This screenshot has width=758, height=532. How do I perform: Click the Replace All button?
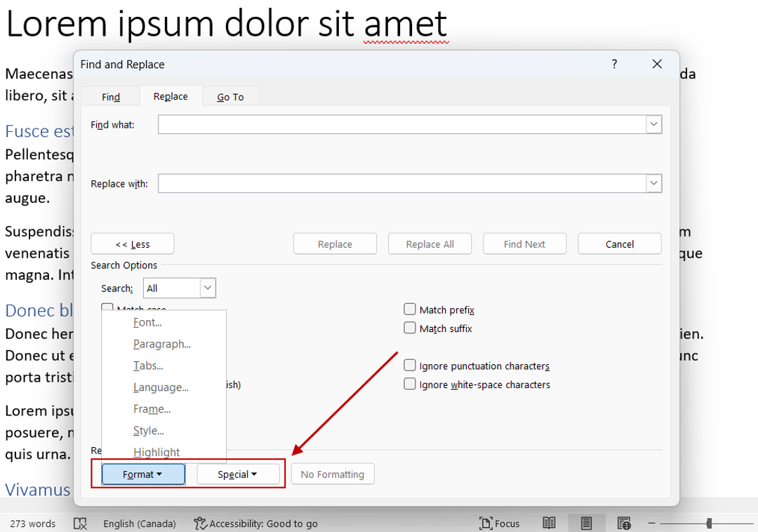pos(430,244)
